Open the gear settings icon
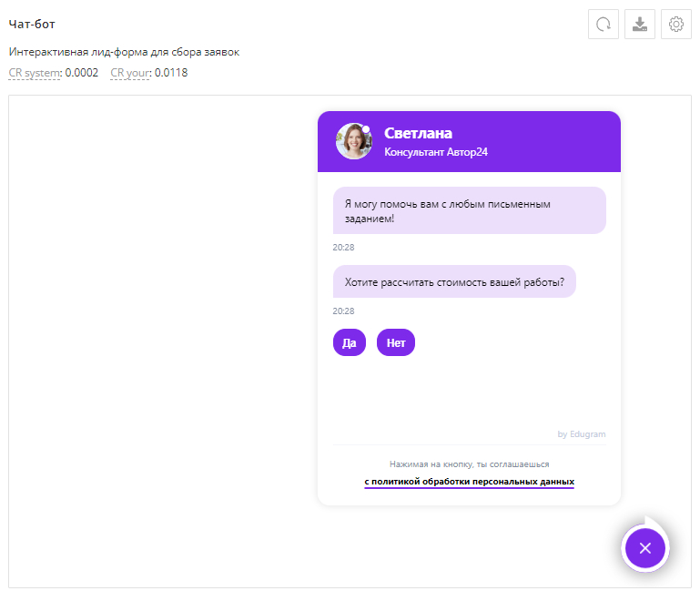 point(676,25)
